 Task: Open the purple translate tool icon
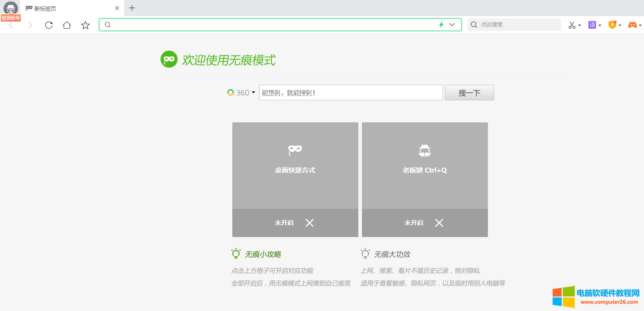point(592,25)
